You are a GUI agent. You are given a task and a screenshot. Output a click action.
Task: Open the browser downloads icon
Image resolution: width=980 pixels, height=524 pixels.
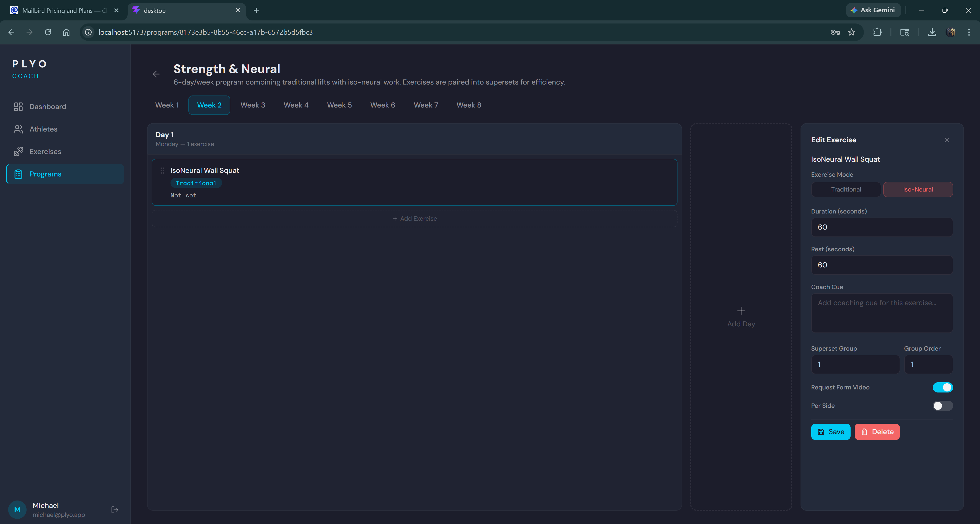tap(932, 32)
